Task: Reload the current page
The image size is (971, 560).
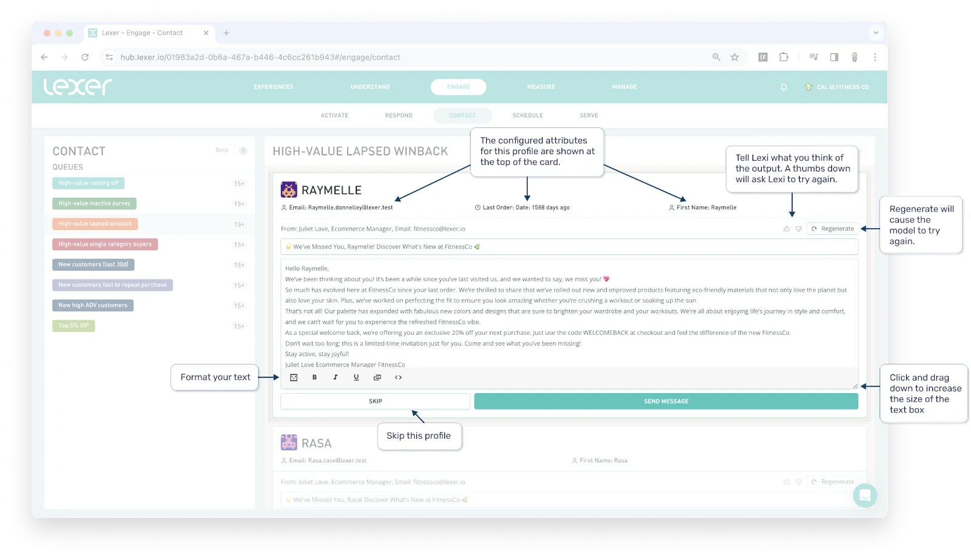Action: pyautogui.click(x=85, y=57)
